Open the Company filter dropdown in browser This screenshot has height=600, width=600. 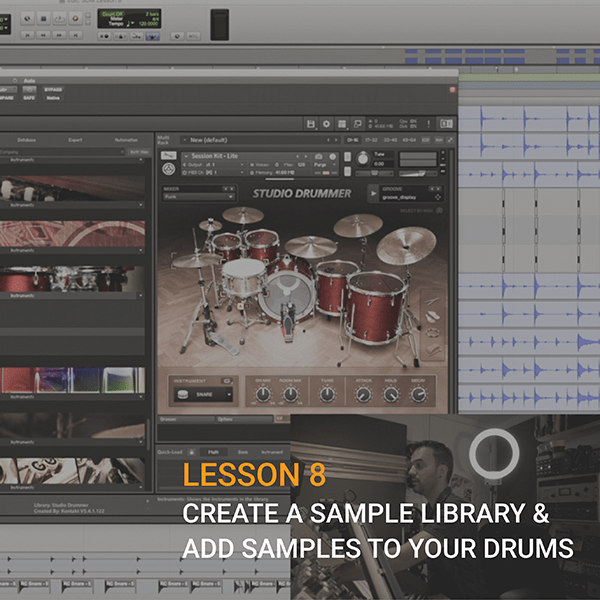click(62, 152)
